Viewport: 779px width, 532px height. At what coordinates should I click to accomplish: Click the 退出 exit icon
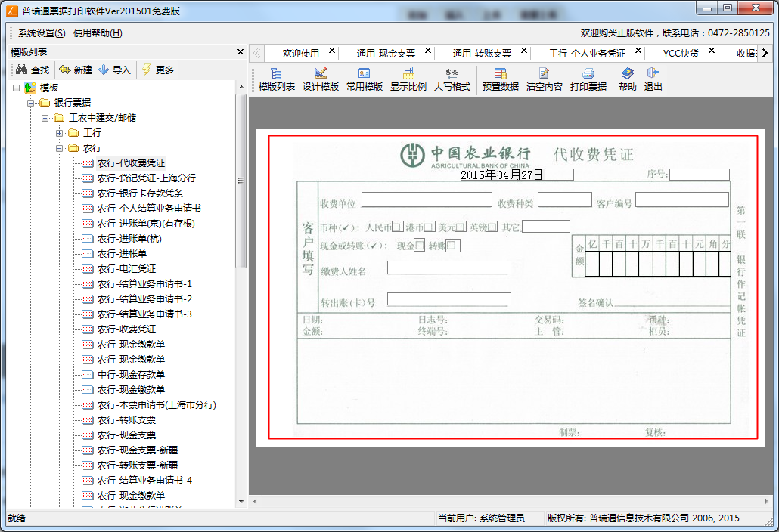click(x=653, y=79)
